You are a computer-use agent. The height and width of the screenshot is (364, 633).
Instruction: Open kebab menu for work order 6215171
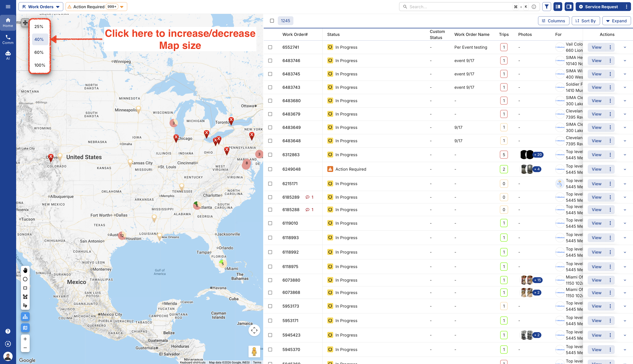point(610,184)
